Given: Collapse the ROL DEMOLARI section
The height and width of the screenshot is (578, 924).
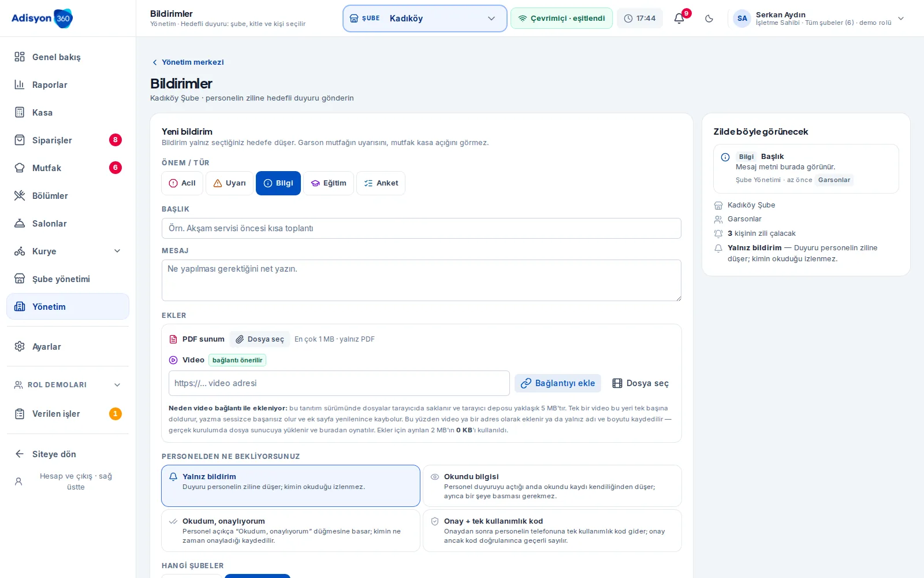Looking at the screenshot, I should point(68,385).
